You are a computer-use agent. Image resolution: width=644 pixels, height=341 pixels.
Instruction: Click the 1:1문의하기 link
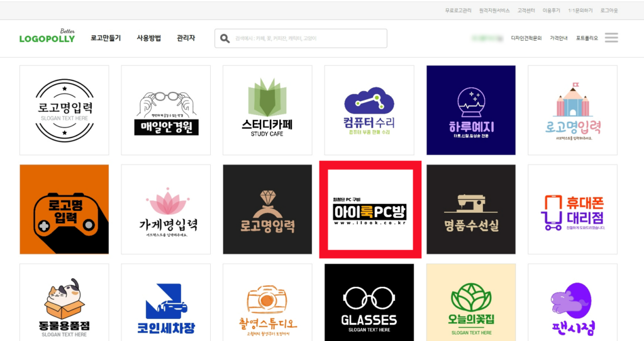click(x=580, y=10)
